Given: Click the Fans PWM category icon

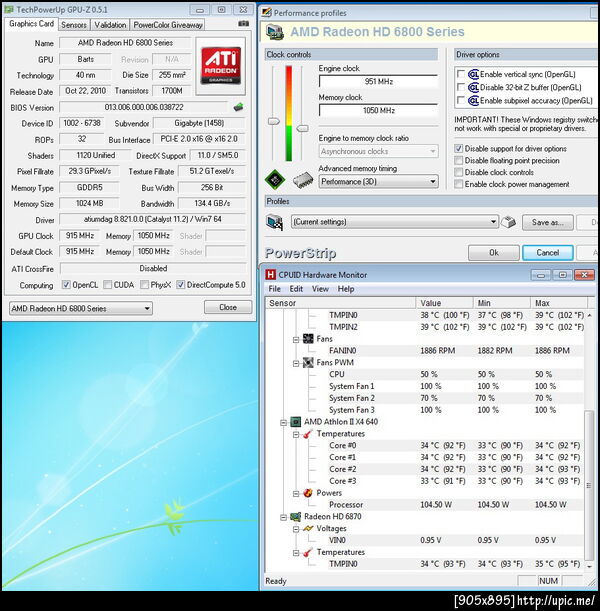Looking at the screenshot, I should tap(308, 362).
